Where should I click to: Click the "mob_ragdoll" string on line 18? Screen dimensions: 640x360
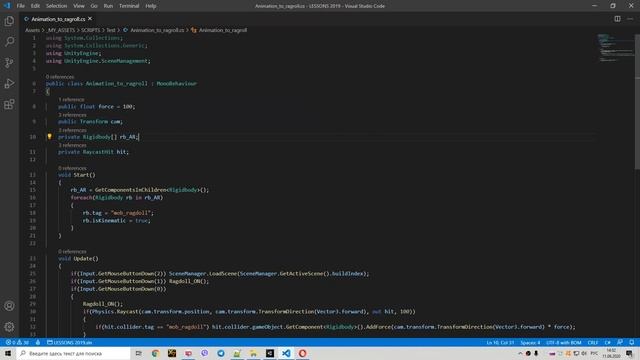click(132, 213)
